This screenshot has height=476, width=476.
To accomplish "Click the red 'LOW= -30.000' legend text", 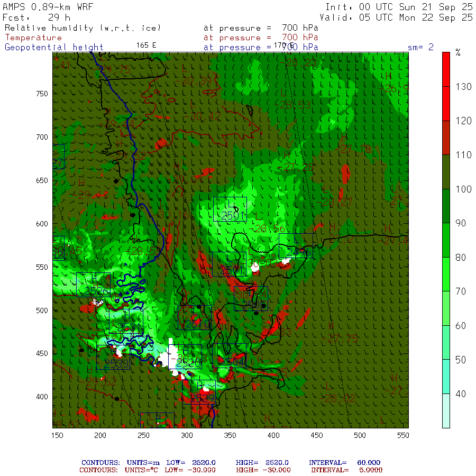I will [x=190, y=470].
